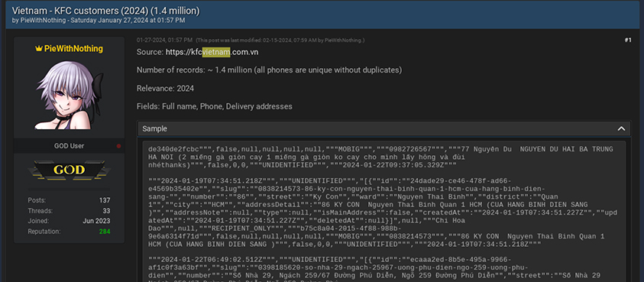Click the author name in the thread byline
This screenshot has width=644, height=282.
point(43,20)
